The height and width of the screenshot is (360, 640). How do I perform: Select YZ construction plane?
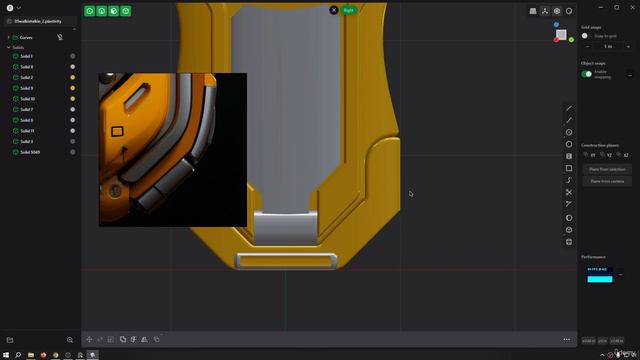coord(606,155)
